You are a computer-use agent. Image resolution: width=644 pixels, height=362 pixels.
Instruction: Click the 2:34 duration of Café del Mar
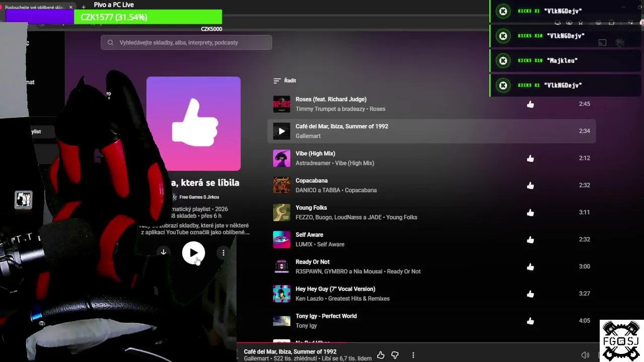[x=584, y=131]
